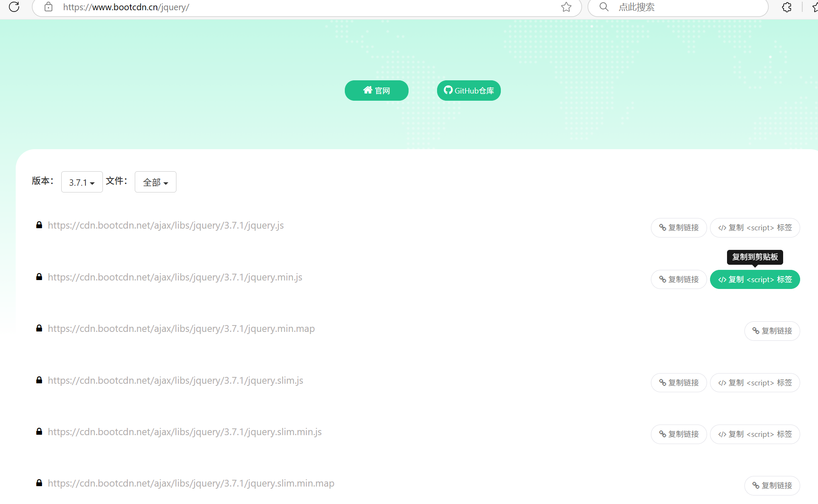Bookmark page with the star icon

click(x=566, y=7)
